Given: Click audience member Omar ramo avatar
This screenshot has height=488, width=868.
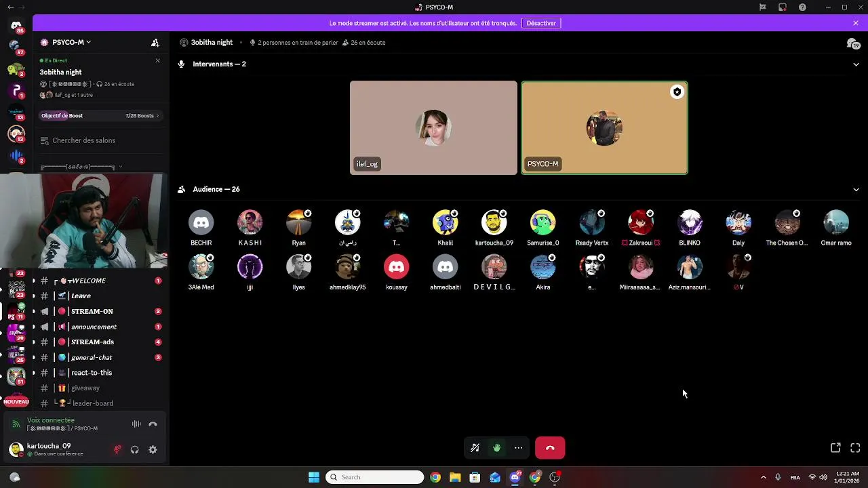Looking at the screenshot, I should 836,222.
